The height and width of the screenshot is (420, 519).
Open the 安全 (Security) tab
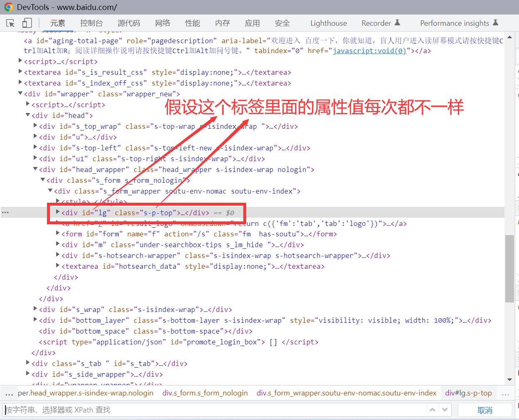pos(282,23)
